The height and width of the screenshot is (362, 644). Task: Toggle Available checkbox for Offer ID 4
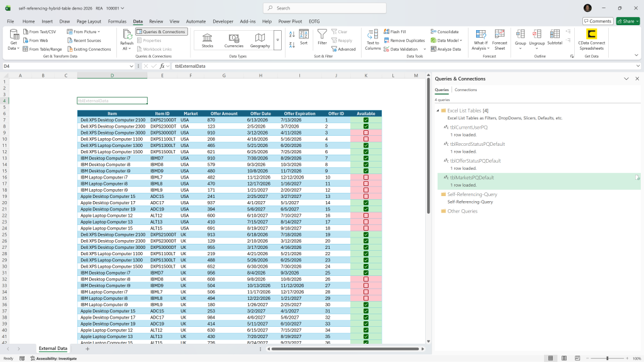[366, 139]
